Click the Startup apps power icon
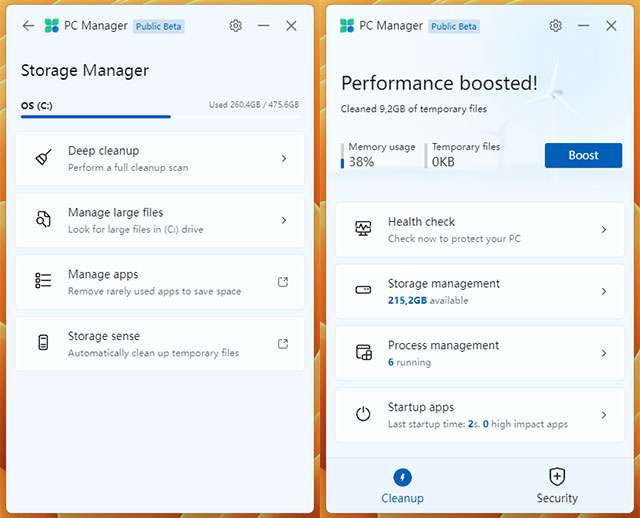 coord(364,414)
